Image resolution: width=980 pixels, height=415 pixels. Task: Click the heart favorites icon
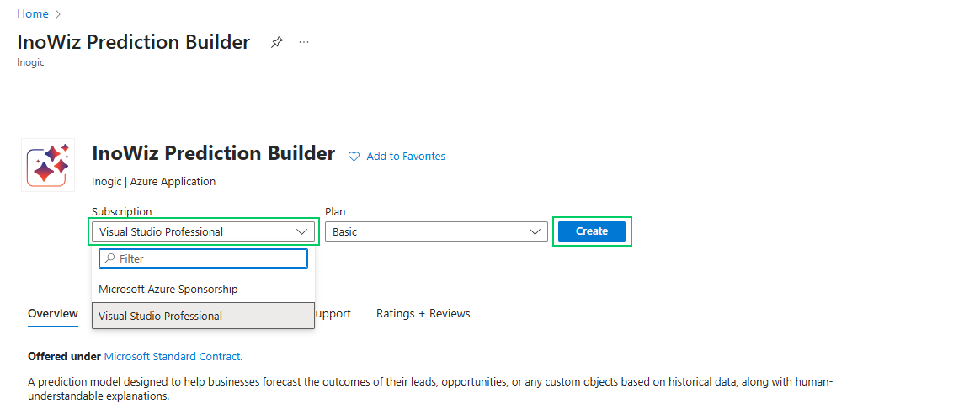coord(354,157)
